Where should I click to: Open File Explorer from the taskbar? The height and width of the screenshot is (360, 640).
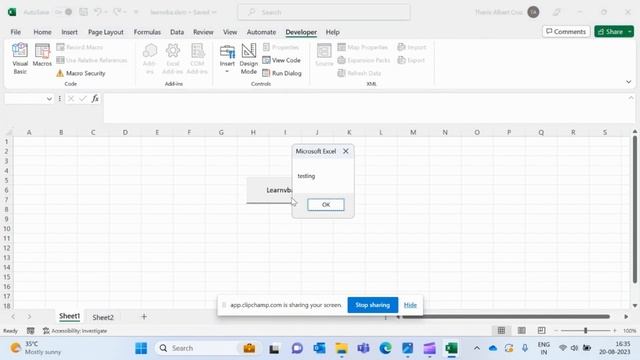(x=341, y=348)
